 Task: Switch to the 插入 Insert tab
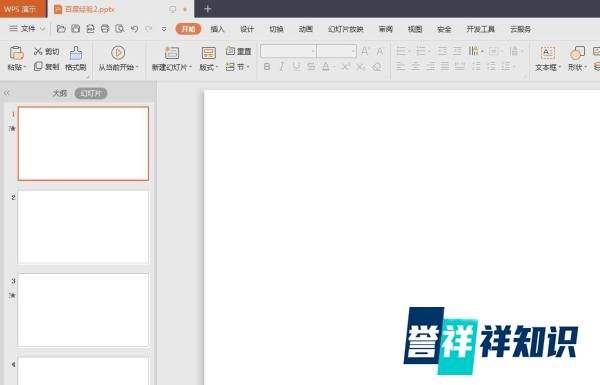pos(217,29)
